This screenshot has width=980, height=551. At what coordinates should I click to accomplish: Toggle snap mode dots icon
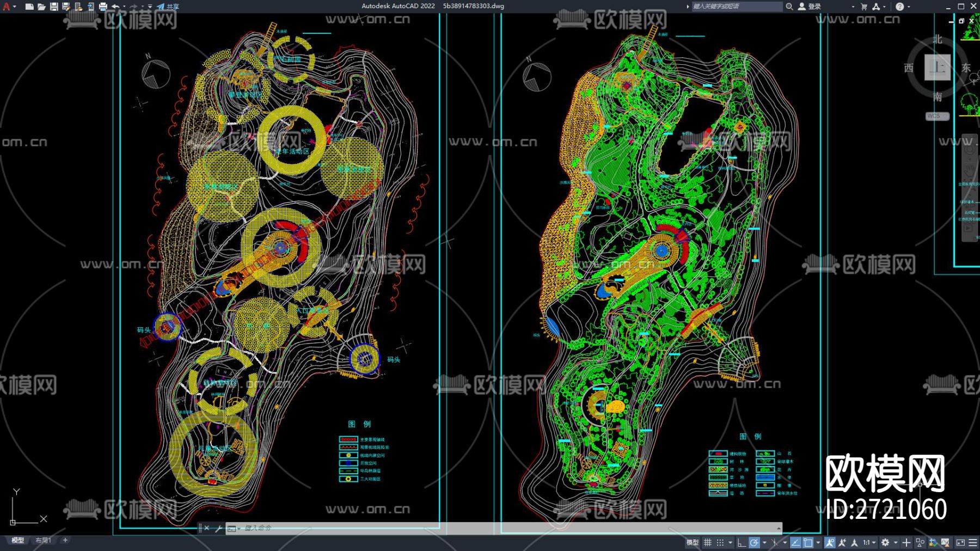click(720, 543)
